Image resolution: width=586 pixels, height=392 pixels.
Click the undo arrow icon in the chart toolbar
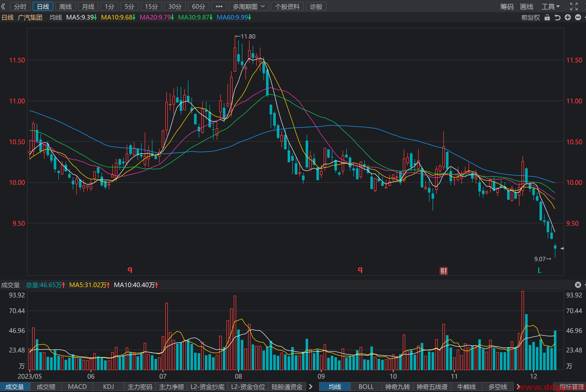[557, 17]
